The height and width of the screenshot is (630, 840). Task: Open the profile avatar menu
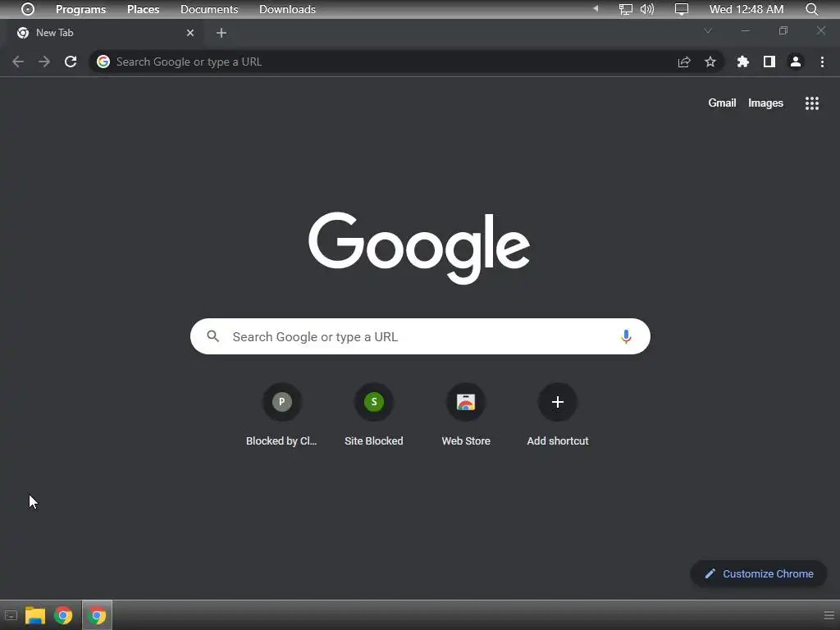click(796, 62)
